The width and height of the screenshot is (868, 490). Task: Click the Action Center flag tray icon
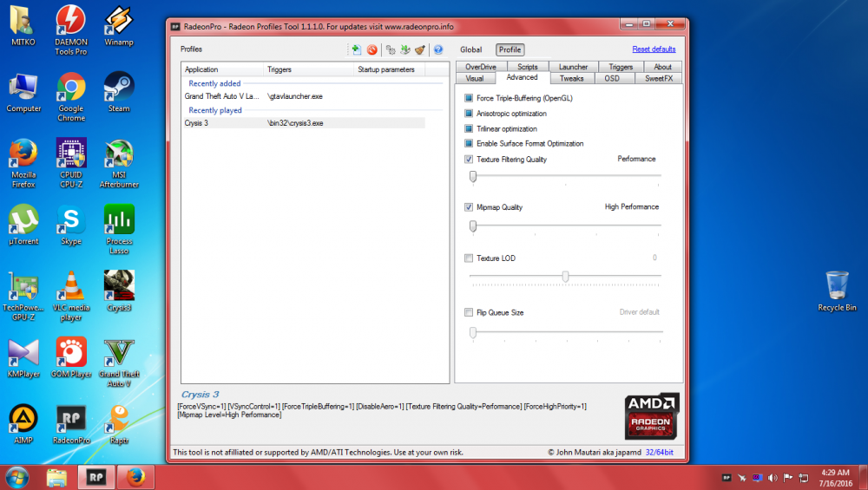[x=788, y=478]
